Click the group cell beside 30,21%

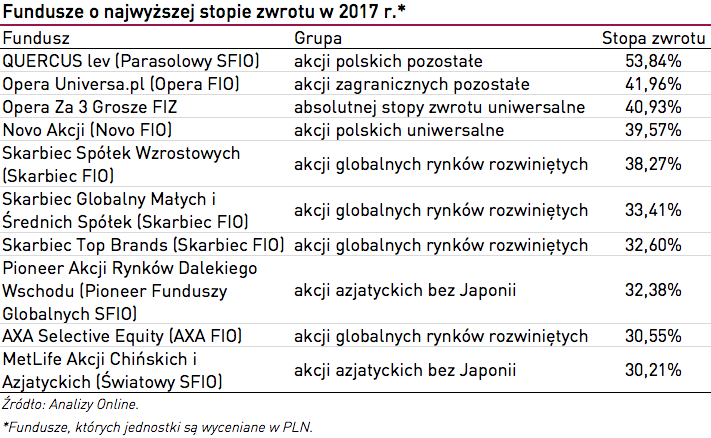(405, 370)
